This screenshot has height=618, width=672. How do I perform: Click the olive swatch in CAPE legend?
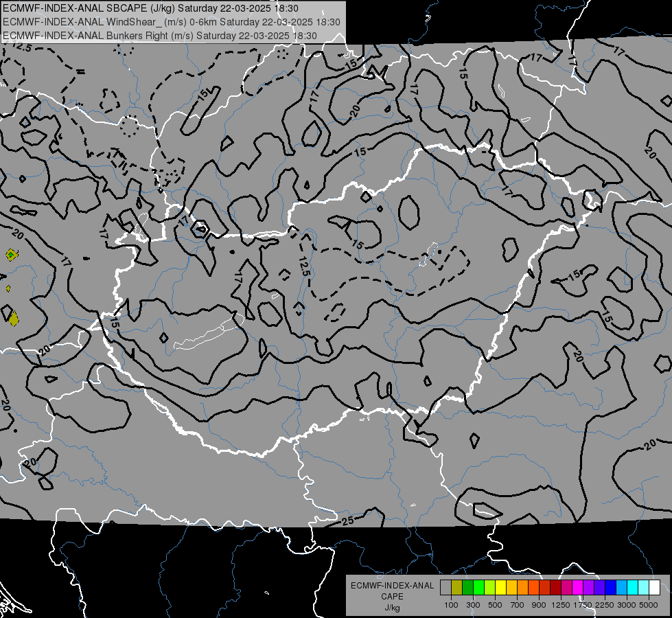(x=457, y=588)
